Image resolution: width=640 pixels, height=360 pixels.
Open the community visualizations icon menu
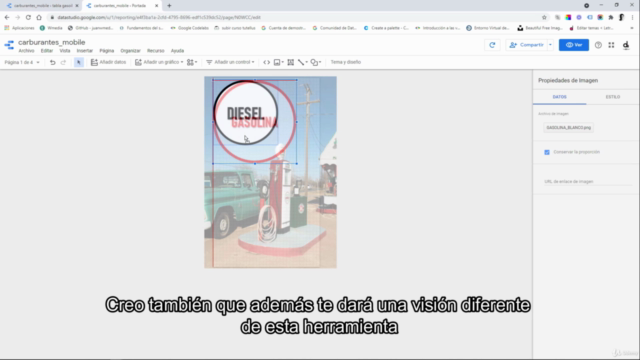tap(192, 62)
